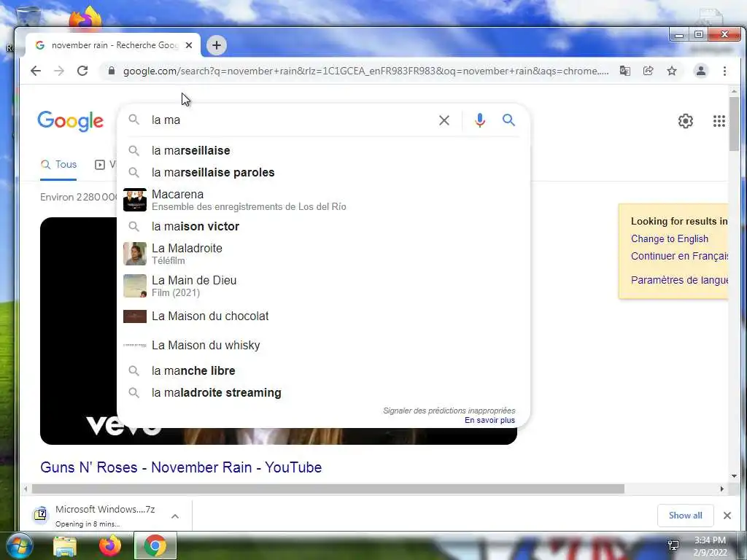Screen dimensions: 747x560
Task: Click the magnifier icon beside la maison victor
Action: pyautogui.click(x=134, y=226)
